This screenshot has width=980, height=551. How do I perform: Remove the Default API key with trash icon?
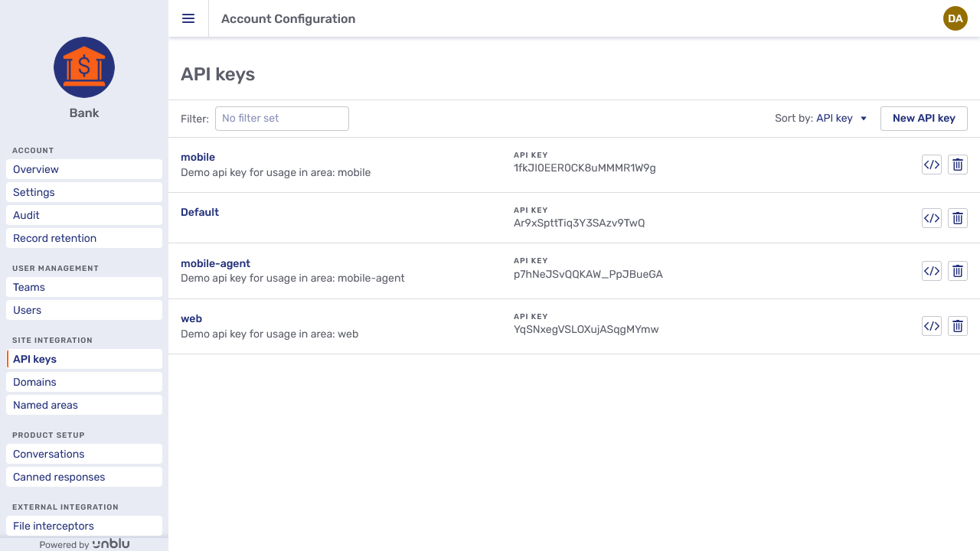(x=957, y=218)
